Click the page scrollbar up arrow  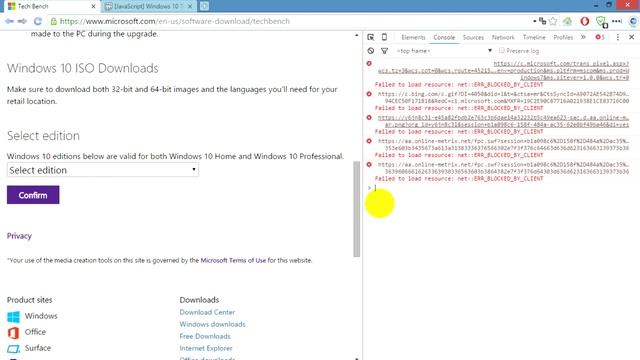tap(357, 36)
